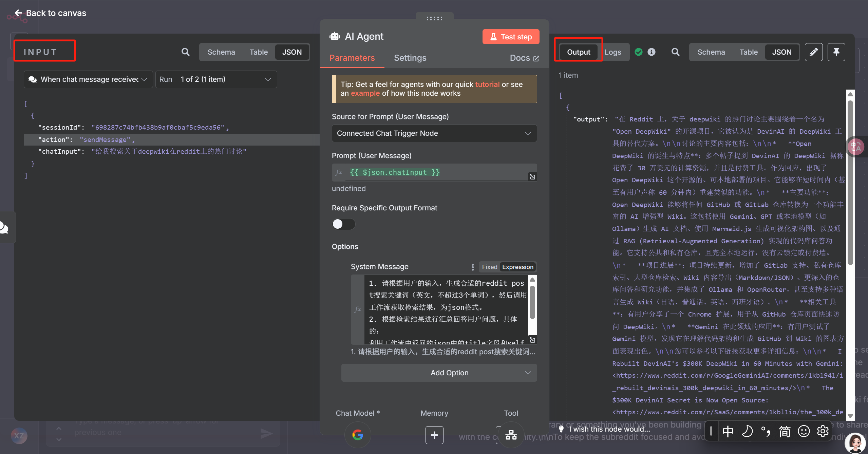Viewport: 868px width, 454px height.
Task: Toggle Require Specific Output Format switch
Action: tap(343, 224)
